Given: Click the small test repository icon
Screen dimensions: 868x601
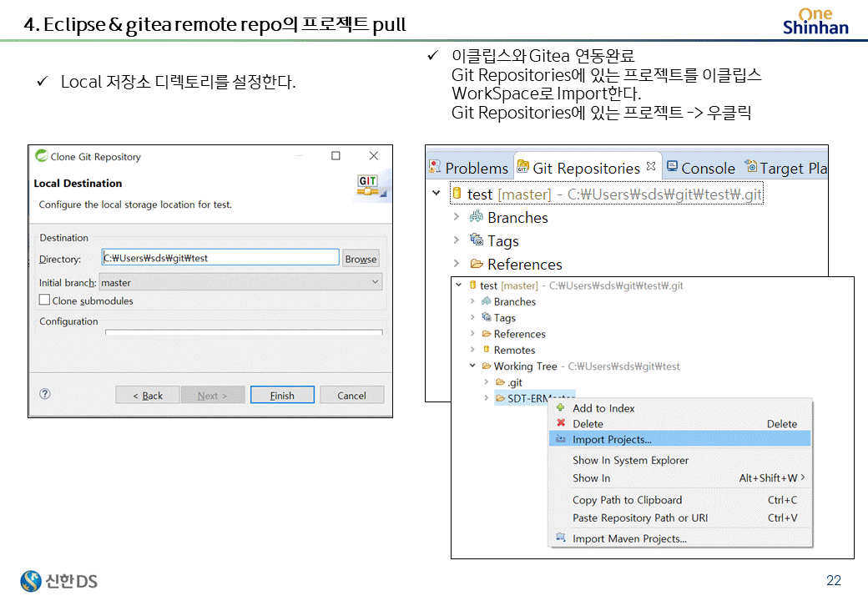Looking at the screenshot, I should (x=472, y=285).
